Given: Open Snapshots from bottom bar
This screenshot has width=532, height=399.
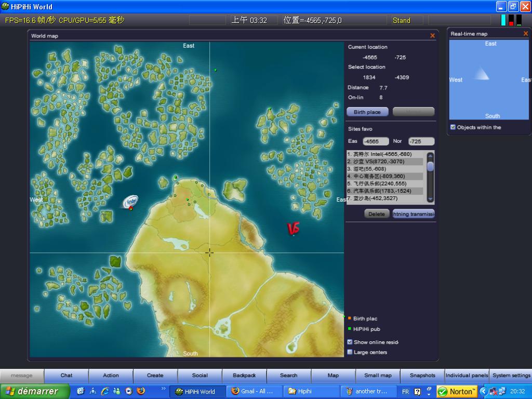Looking at the screenshot, I should 422,375.
